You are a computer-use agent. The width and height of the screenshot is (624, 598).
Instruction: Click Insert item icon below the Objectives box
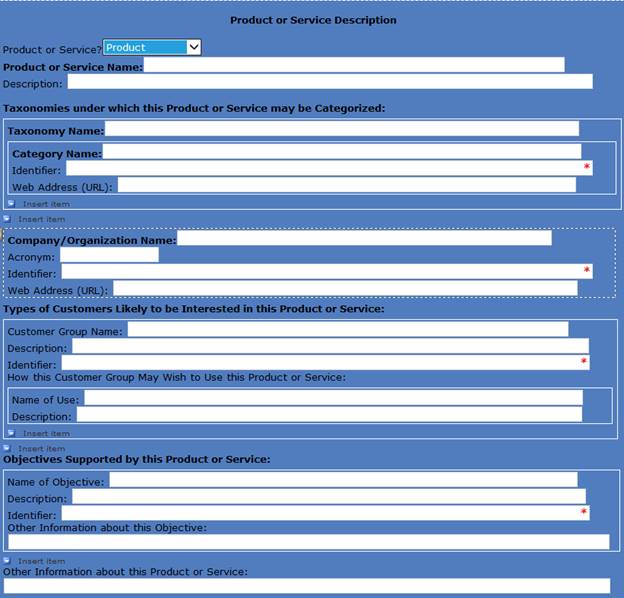click(x=7, y=561)
